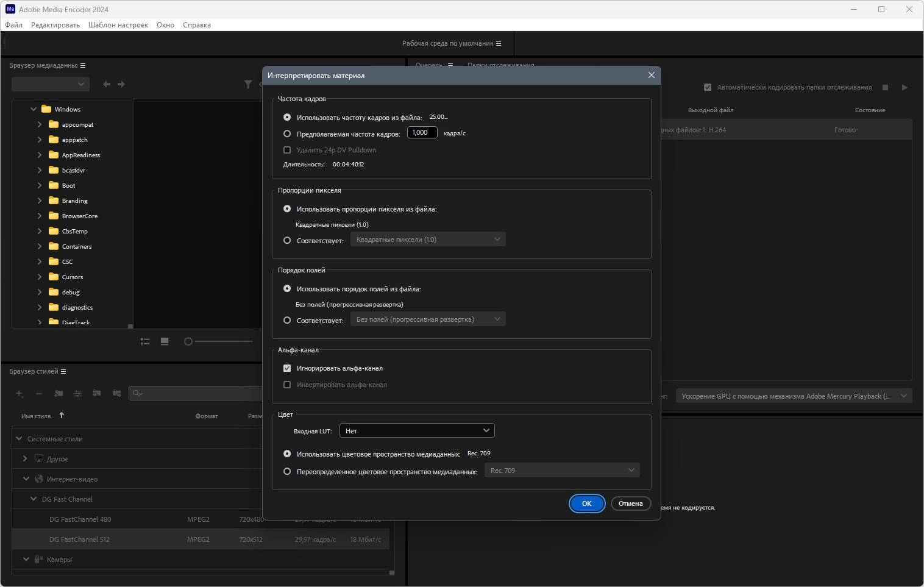This screenshot has height=587, width=924.
Task: Collapse the DG Fast Channel group
Action: pyautogui.click(x=34, y=499)
